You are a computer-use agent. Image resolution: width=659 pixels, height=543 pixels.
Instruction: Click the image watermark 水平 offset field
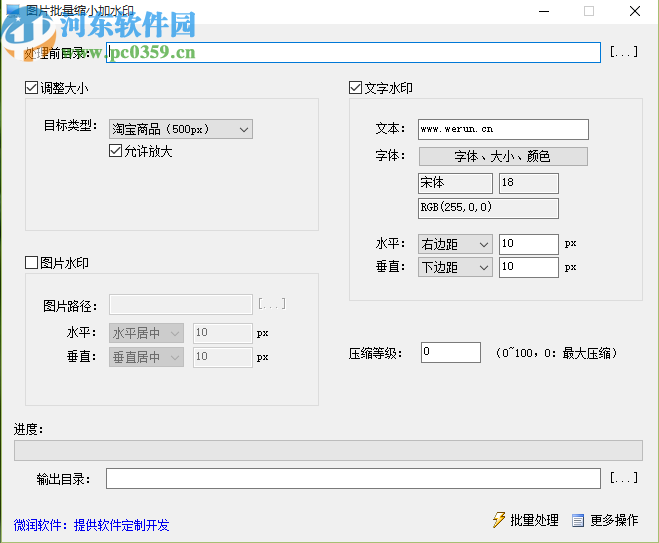click(x=223, y=333)
